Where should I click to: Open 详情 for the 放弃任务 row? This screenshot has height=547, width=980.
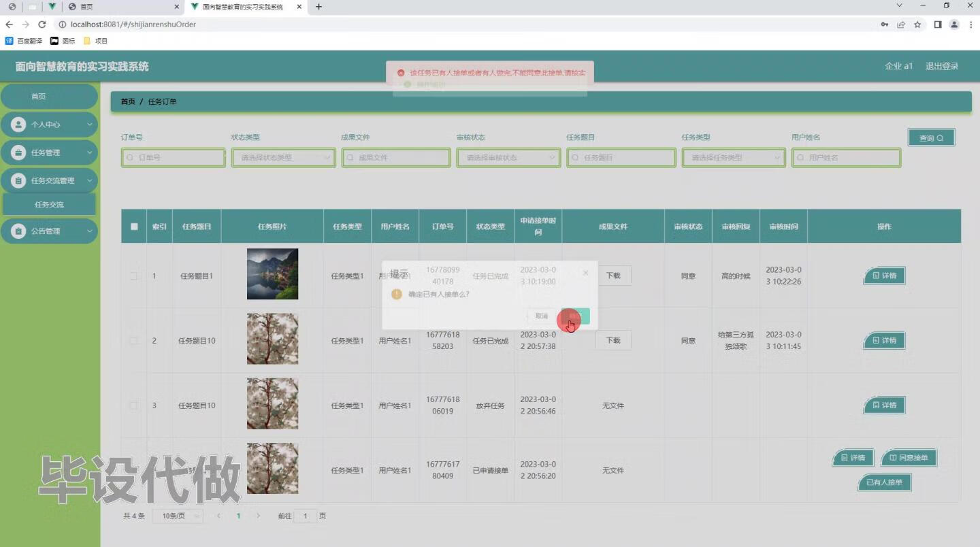click(x=884, y=405)
